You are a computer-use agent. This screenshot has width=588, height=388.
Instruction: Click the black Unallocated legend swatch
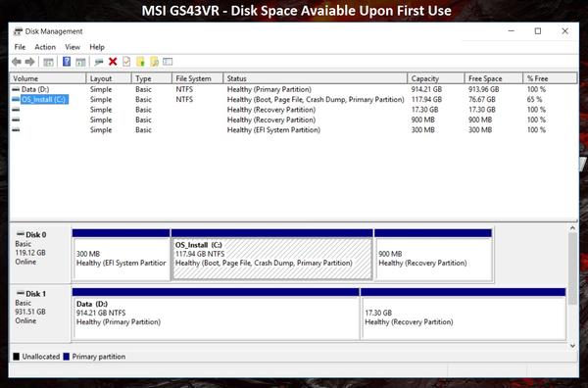[x=16, y=357]
